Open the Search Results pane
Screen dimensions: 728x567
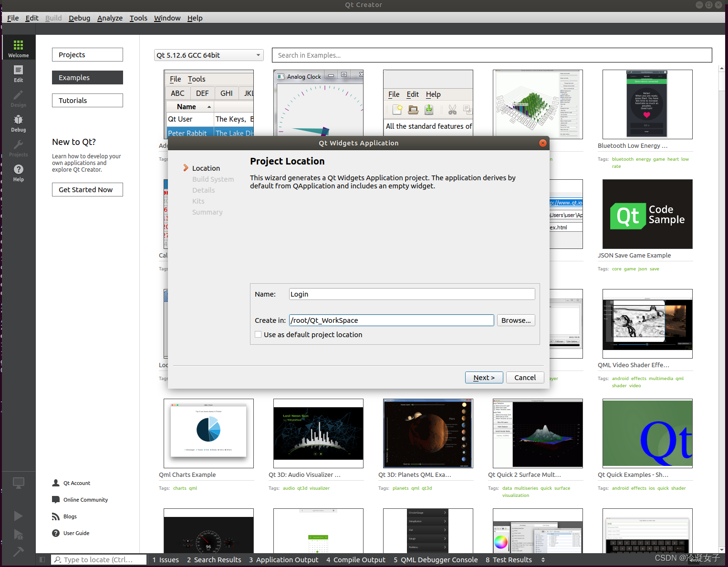[214, 560]
